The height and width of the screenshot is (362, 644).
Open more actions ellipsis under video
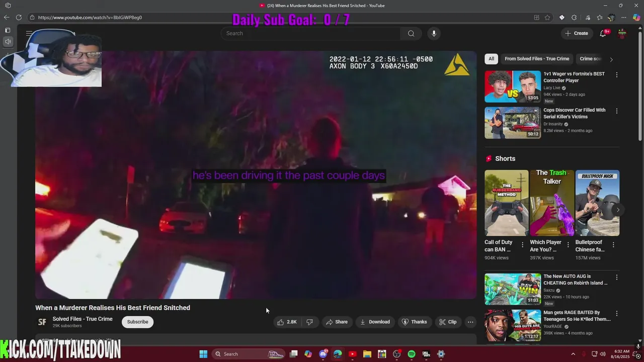tap(470, 322)
